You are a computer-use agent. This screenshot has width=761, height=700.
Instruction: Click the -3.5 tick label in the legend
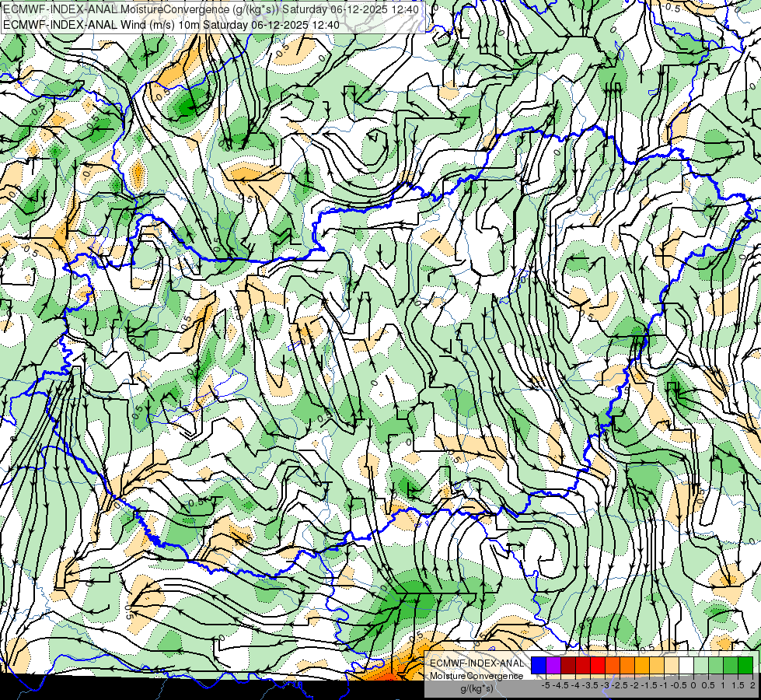(x=590, y=685)
